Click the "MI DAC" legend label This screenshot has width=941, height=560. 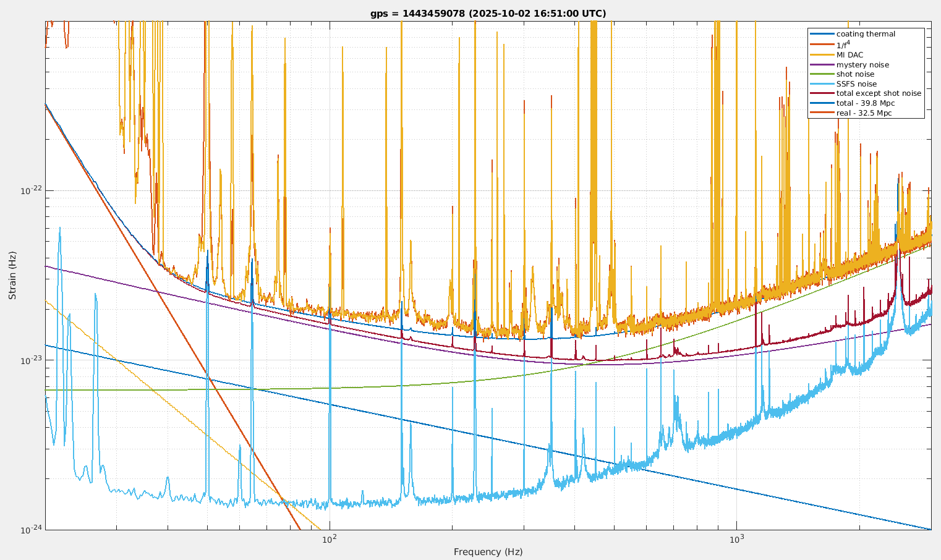tap(849, 55)
